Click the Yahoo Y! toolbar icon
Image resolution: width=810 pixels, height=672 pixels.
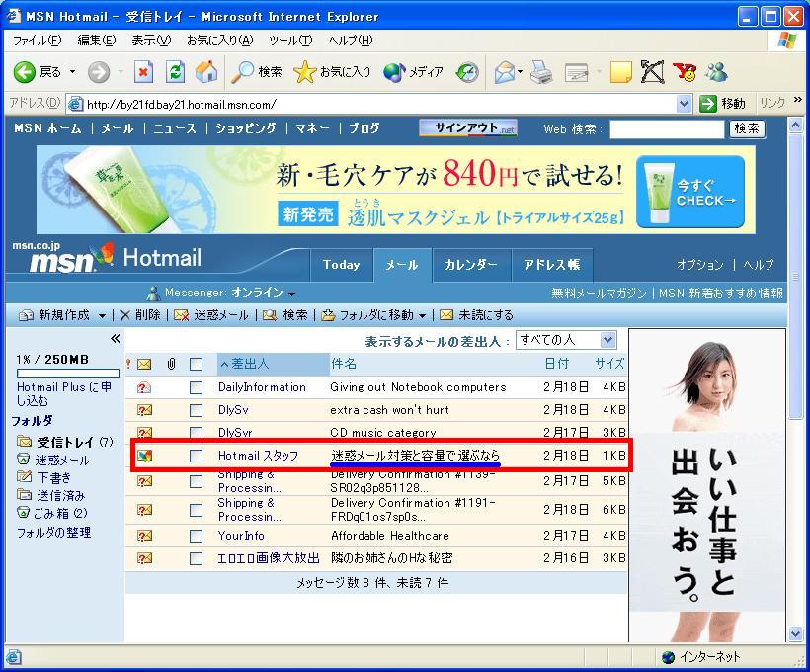point(685,72)
